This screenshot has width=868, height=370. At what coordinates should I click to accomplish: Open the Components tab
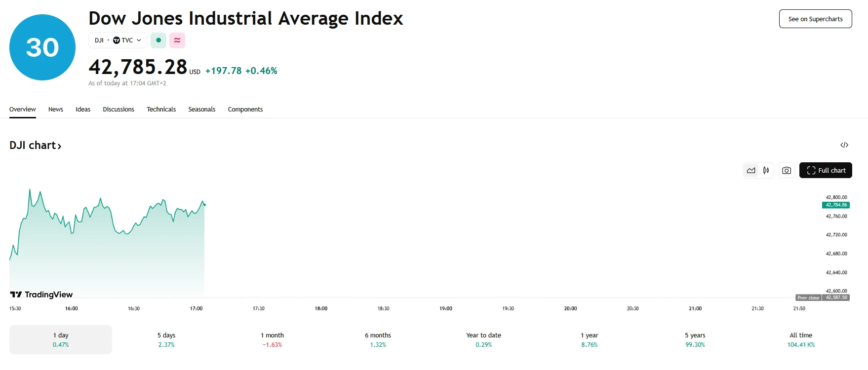tap(245, 109)
